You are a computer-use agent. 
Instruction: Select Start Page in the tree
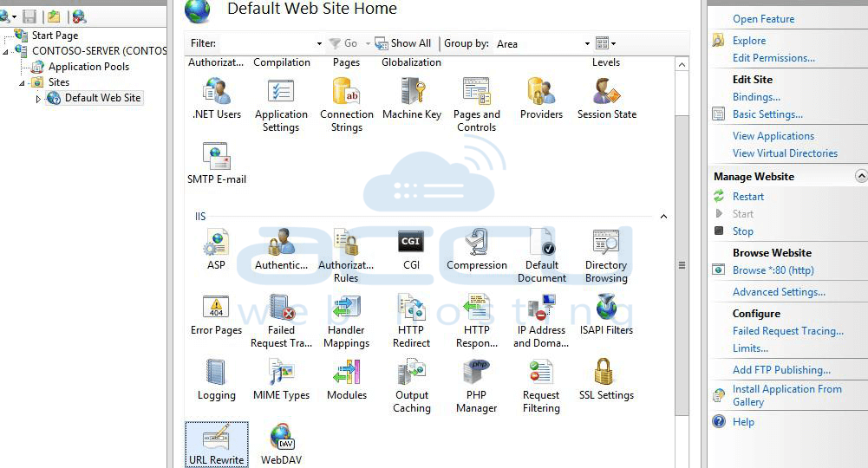tap(55, 36)
